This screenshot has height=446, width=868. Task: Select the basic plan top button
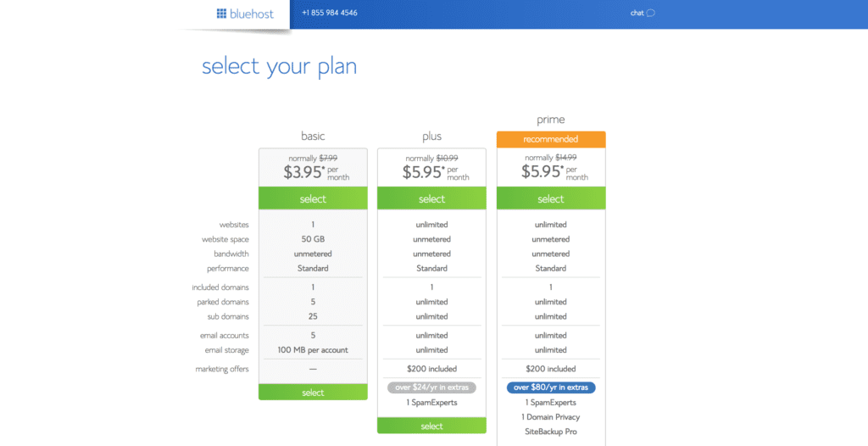pyautogui.click(x=313, y=198)
